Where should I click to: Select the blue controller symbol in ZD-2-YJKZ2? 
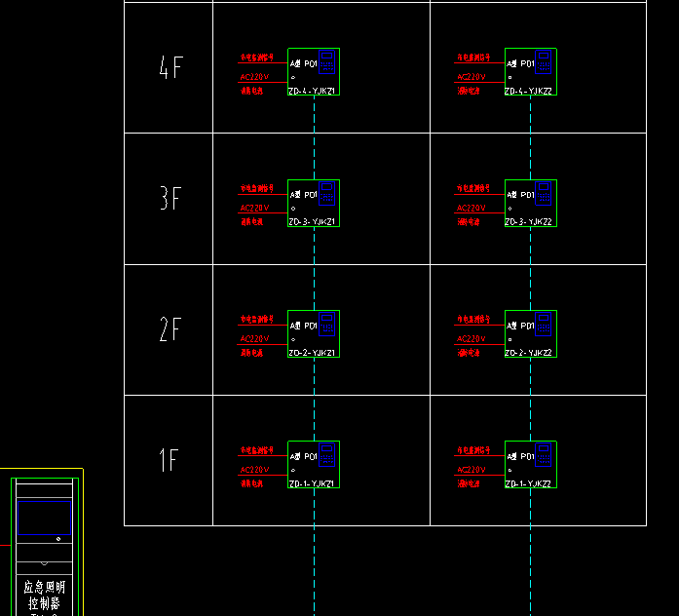(x=543, y=324)
